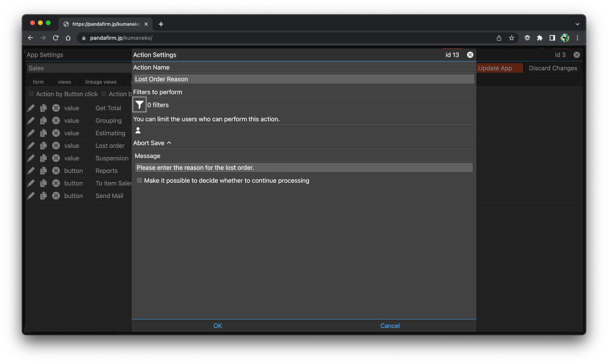Click the user permission person icon
608x364 pixels.
(x=138, y=131)
